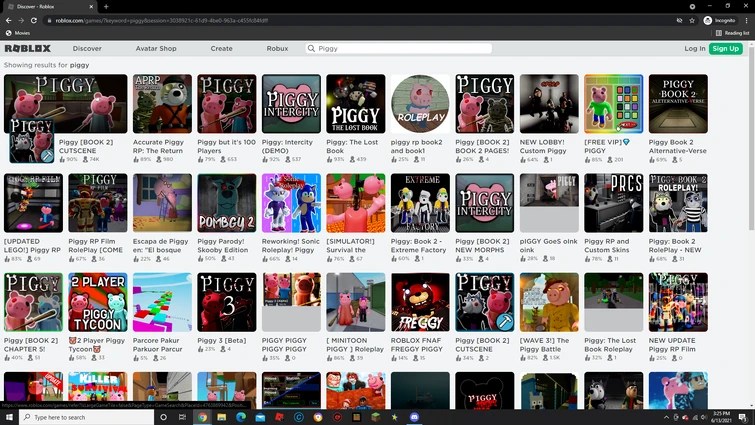Open [WAVE 3!] The Piggy Battle thumbnail
The image size is (755, 425).
[549, 302]
